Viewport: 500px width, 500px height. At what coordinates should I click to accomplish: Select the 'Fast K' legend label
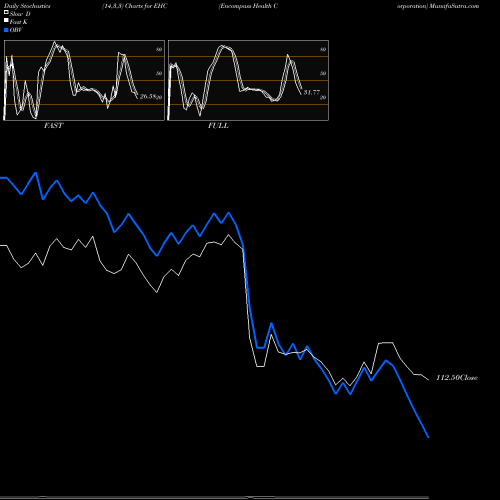tap(19, 22)
